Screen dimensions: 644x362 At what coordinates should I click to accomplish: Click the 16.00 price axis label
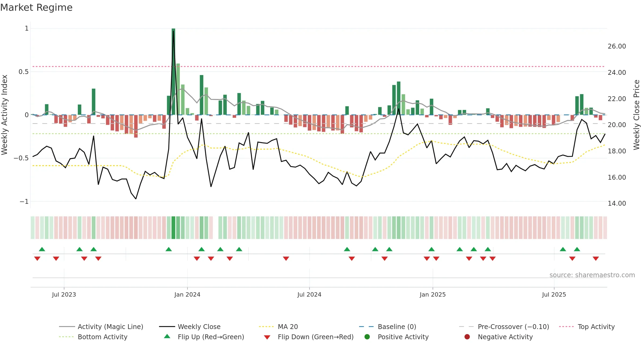617,178
